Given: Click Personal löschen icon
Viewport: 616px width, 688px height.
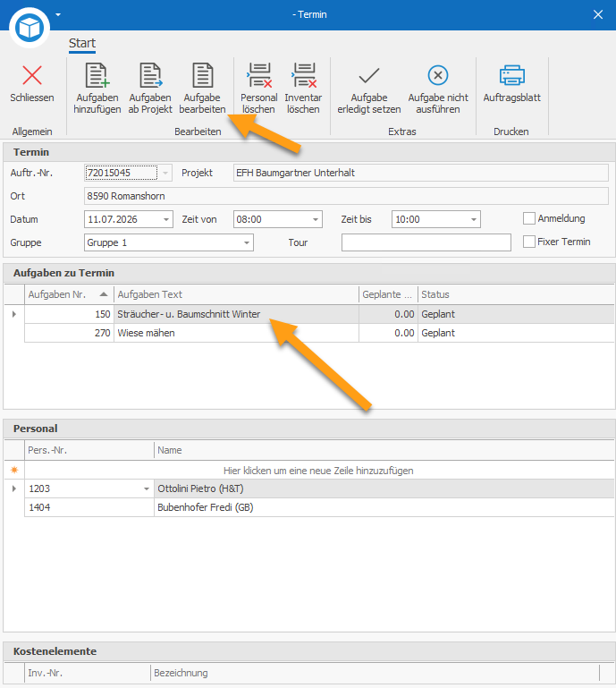Looking at the screenshot, I should 258,75.
